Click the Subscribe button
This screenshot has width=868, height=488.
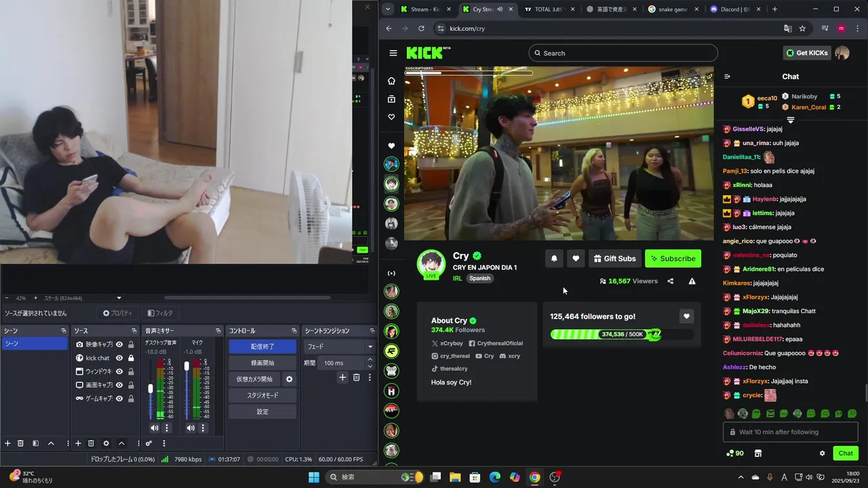coord(673,258)
